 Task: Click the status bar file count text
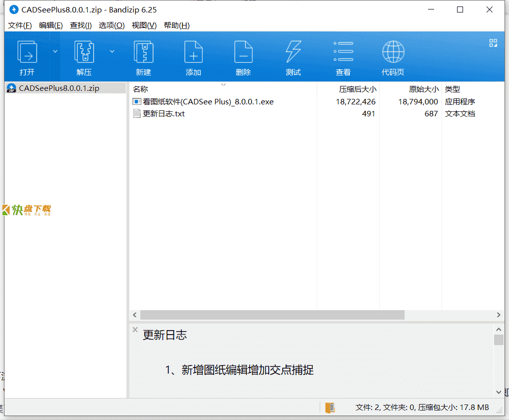(x=422, y=408)
